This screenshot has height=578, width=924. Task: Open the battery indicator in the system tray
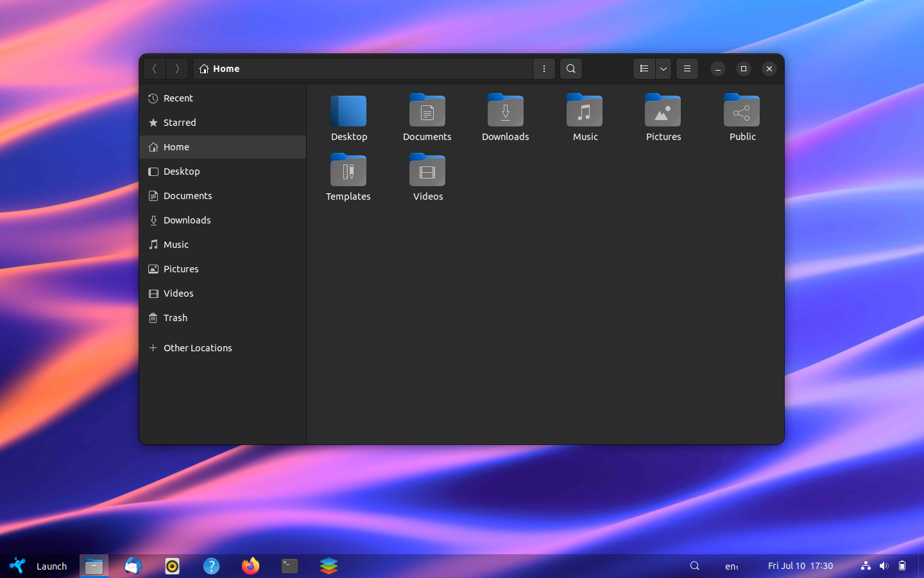click(902, 566)
